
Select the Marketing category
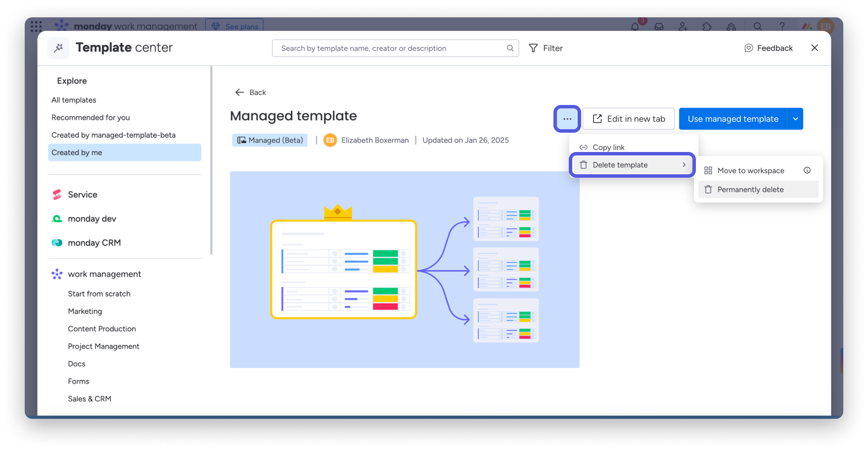85,311
